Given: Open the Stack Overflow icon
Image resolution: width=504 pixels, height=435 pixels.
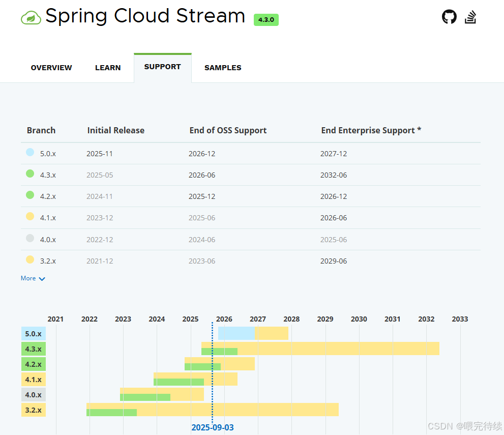Looking at the screenshot, I should point(470,17).
